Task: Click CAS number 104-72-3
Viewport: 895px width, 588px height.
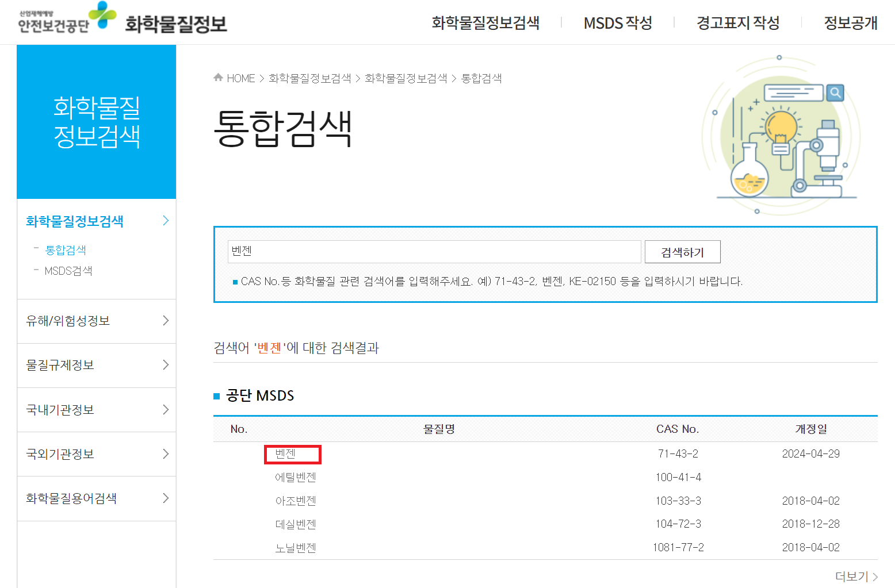Action: [x=678, y=524]
